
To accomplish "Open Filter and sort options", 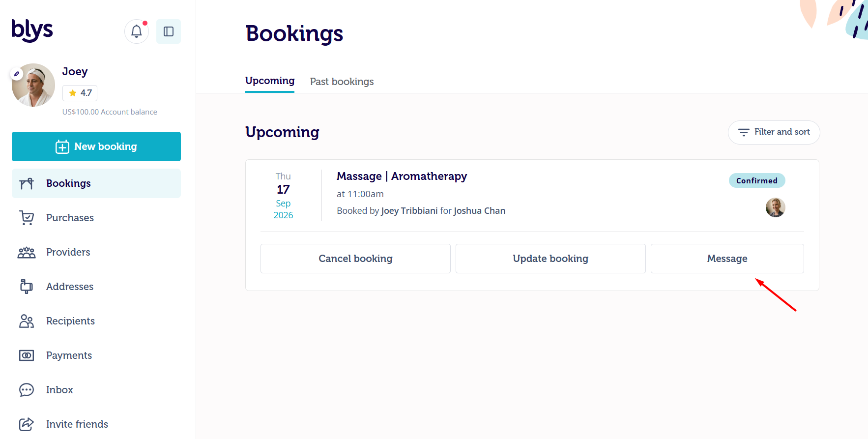I will pos(774,132).
